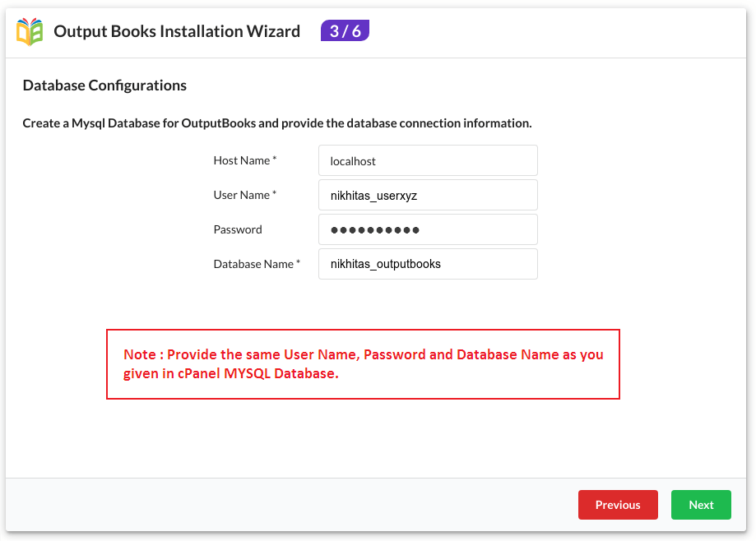Image resolution: width=756 pixels, height=541 pixels.
Task: Click the User Name label
Action: point(245,195)
